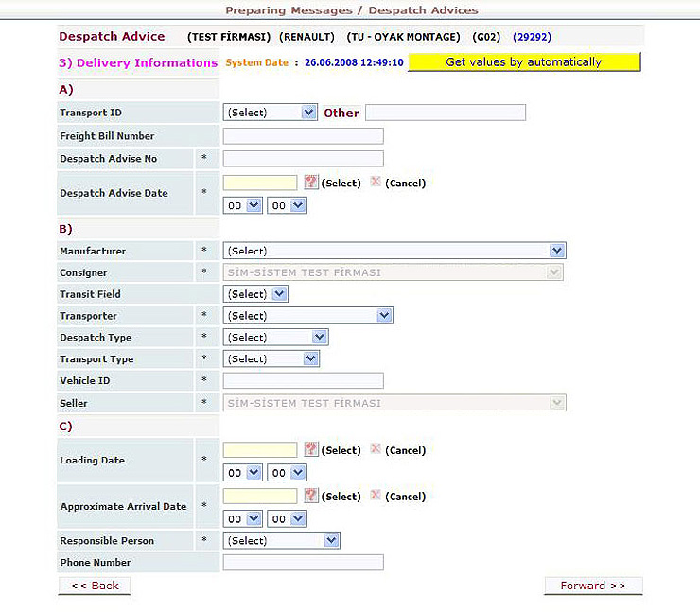Click the Despatch Advice heading

(x=112, y=37)
